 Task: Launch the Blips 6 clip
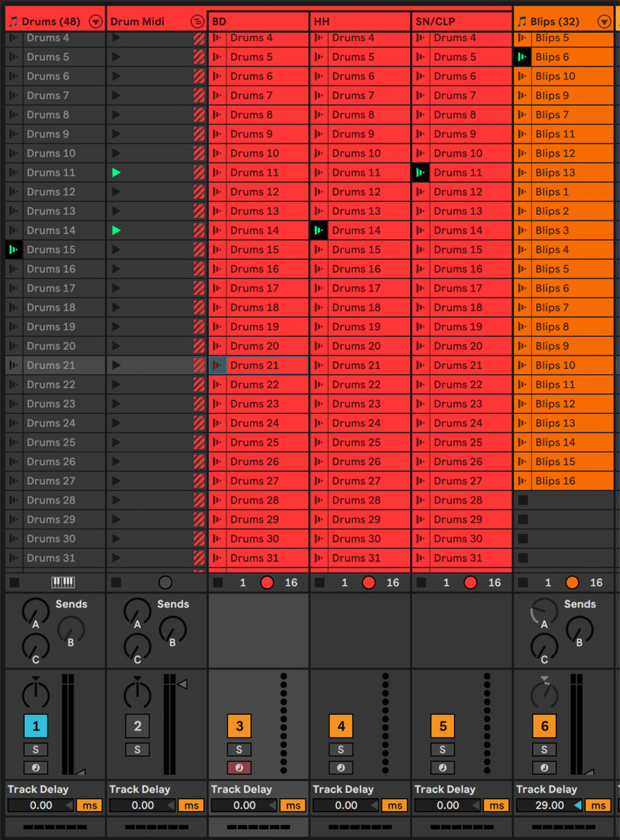click(x=522, y=57)
